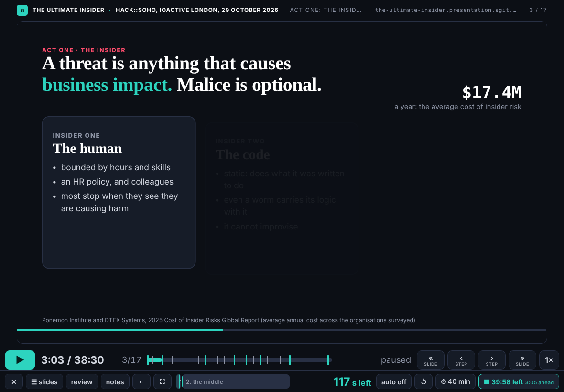Viewport: 564px width, 392px height.
Task: Seek within the playback timeline bar
Action: [239, 359]
